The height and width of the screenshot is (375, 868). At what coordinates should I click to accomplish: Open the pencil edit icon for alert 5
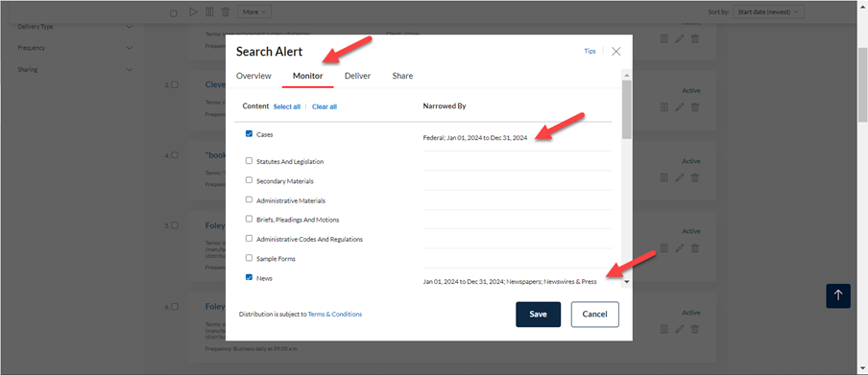(680, 247)
